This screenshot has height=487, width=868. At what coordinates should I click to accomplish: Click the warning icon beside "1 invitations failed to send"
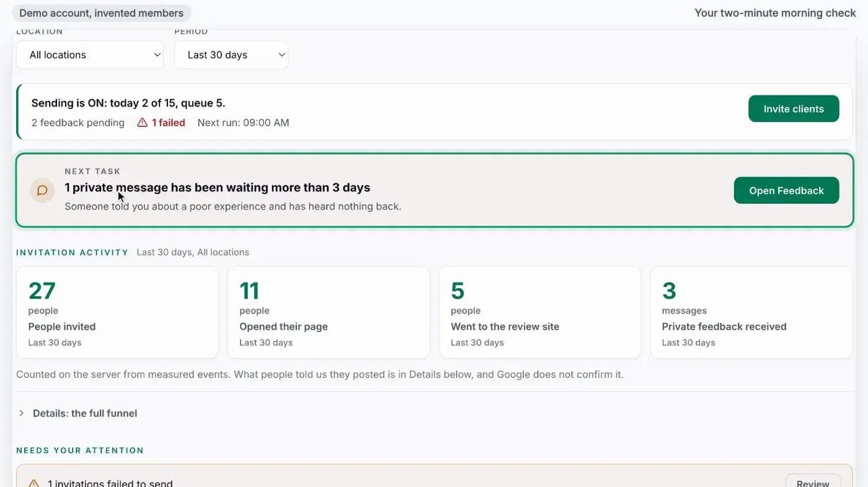pyautogui.click(x=33, y=484)
